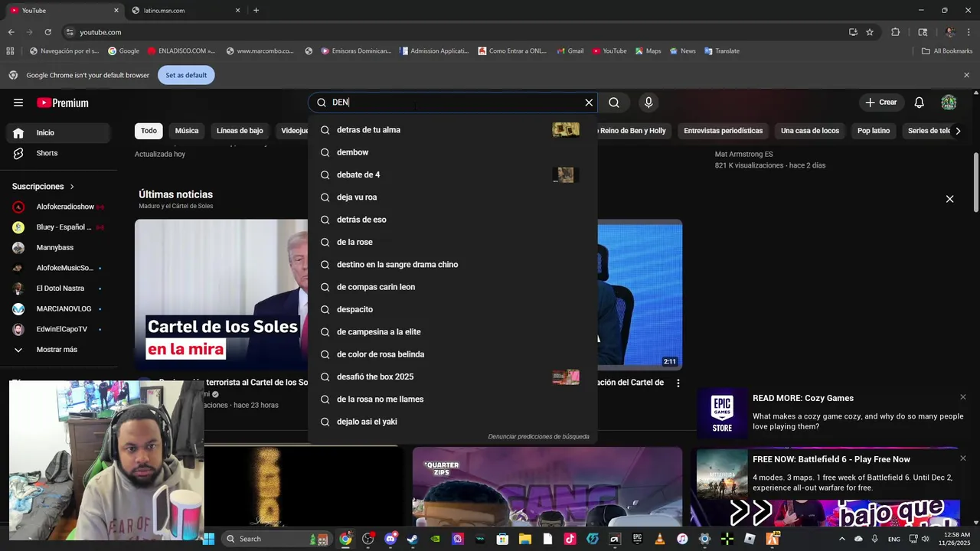The width and height of the screenshot is (980, 551).
Task: Choose 'de la rosa no me llames'
Action: click(452, 399)
